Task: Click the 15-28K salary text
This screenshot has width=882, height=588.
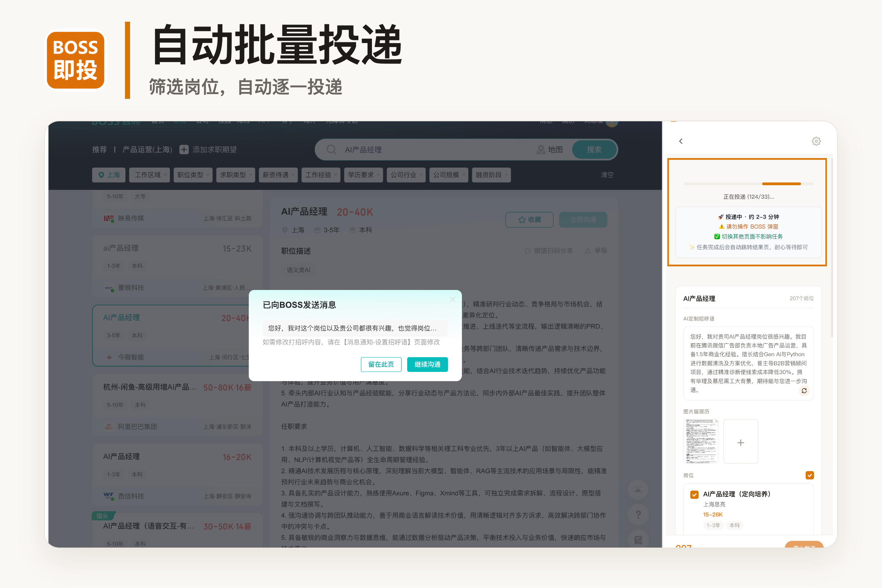Action: [x=713, y=514]
